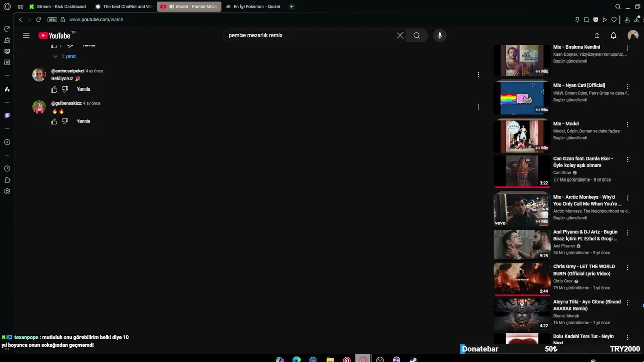
Task: Reply to @emincanipekci with Yanıtla
Action: [84, 89]
